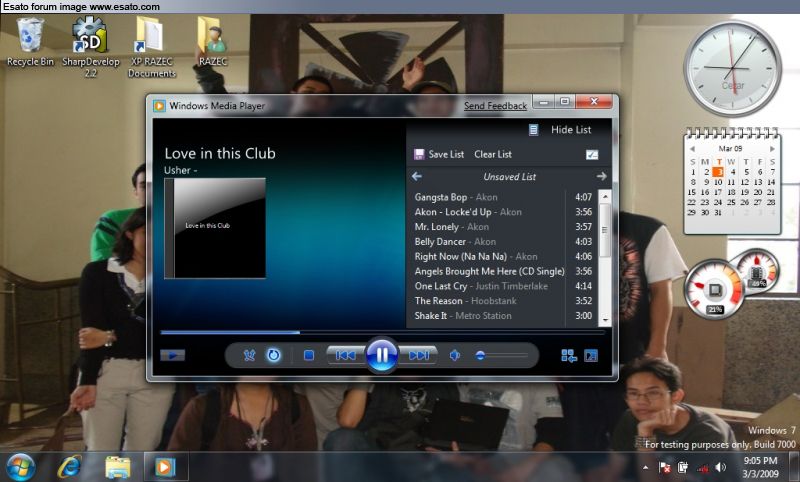The height and width of the screenshot is (482, 800).
Task: Click the analog clock gadget
Action: coord(732,68)
